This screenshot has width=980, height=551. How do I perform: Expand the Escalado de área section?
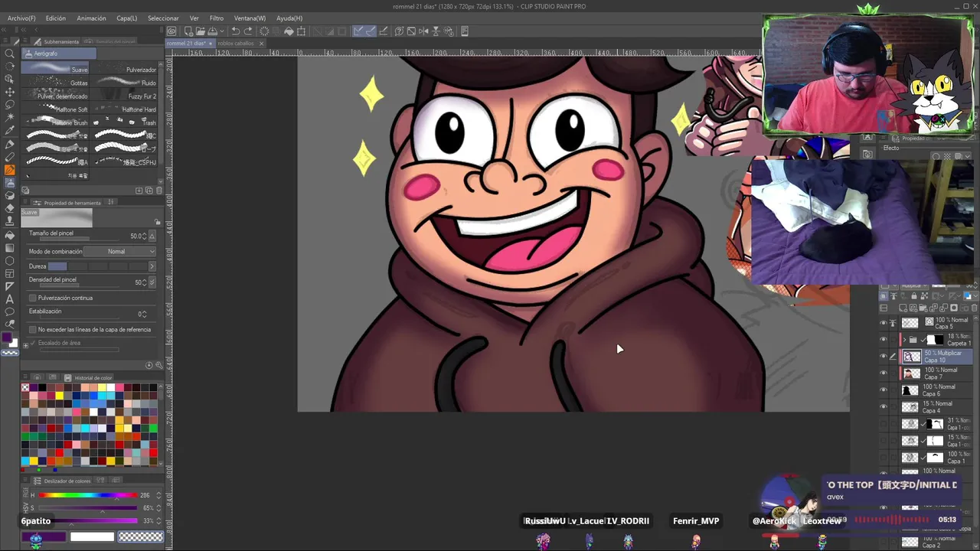(25, 345)
